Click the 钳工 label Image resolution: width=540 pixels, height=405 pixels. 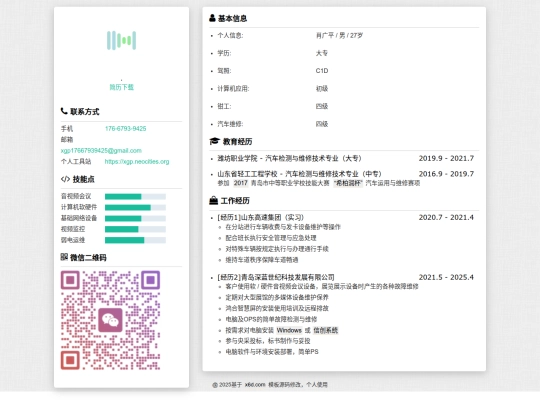[x=224, y=106]
